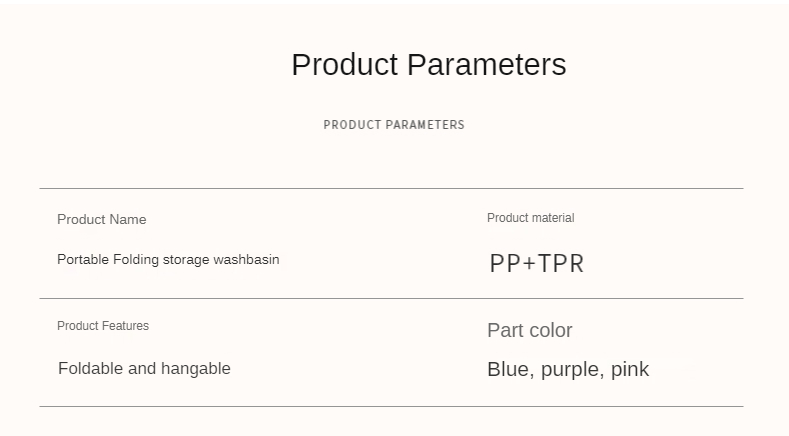Click the bottom horizontal divider line
This screenshot has height=436, width=789.
point(391,406)
